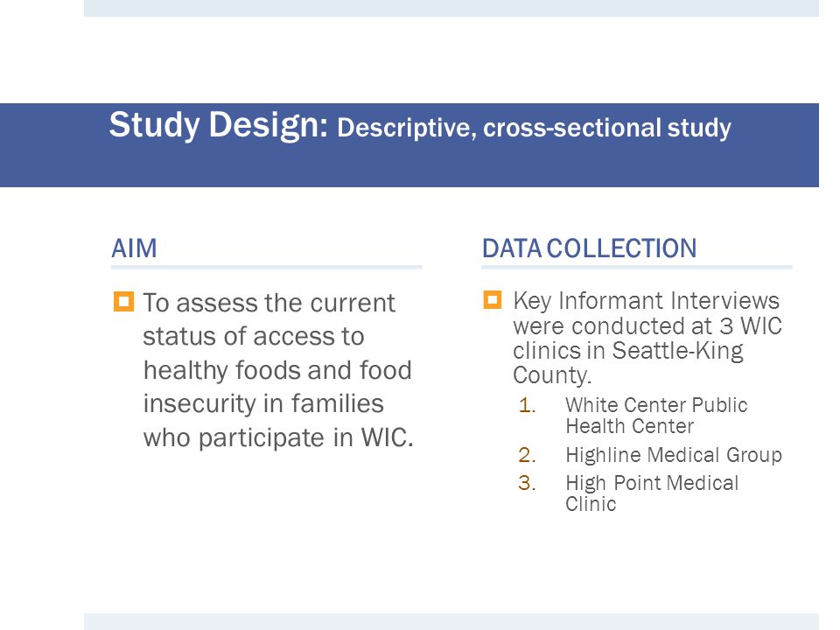This screenshot has height=630, width=840.
Task: Click the orange bullet beside Key Informant Interviews
Action: click(493, 299)
